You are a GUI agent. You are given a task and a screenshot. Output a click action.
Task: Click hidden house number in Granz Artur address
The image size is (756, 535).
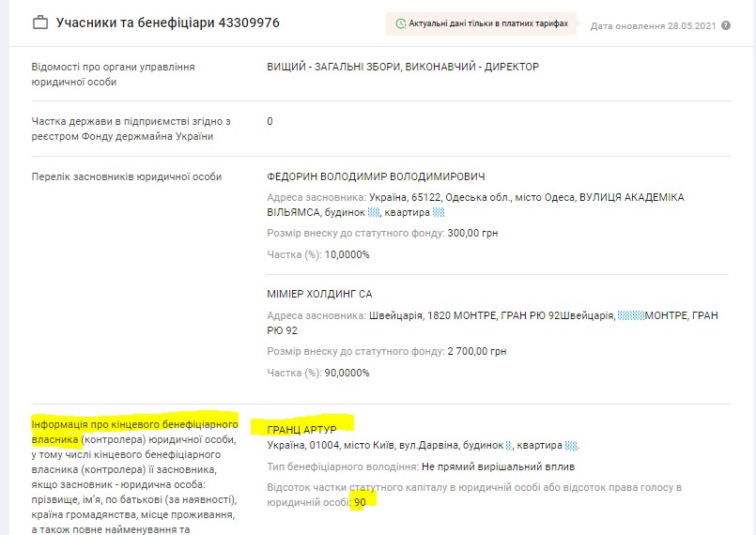pos(510,446)
